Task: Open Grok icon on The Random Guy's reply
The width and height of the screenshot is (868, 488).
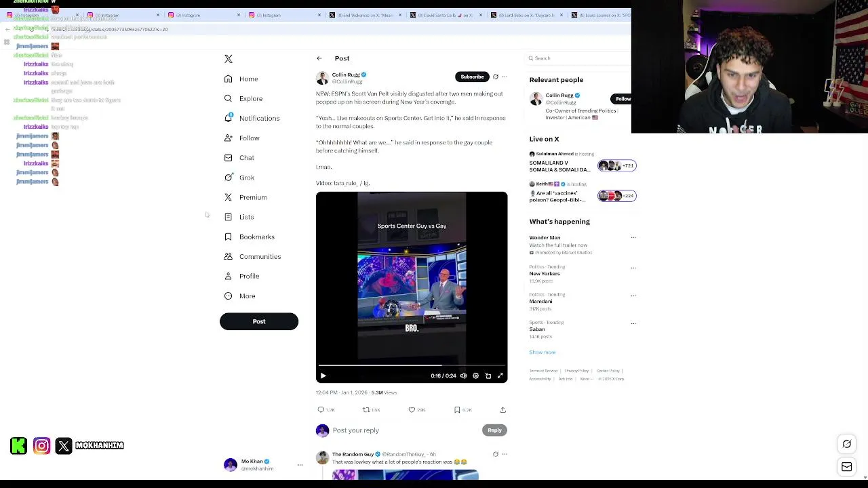Action: point(495,454)
